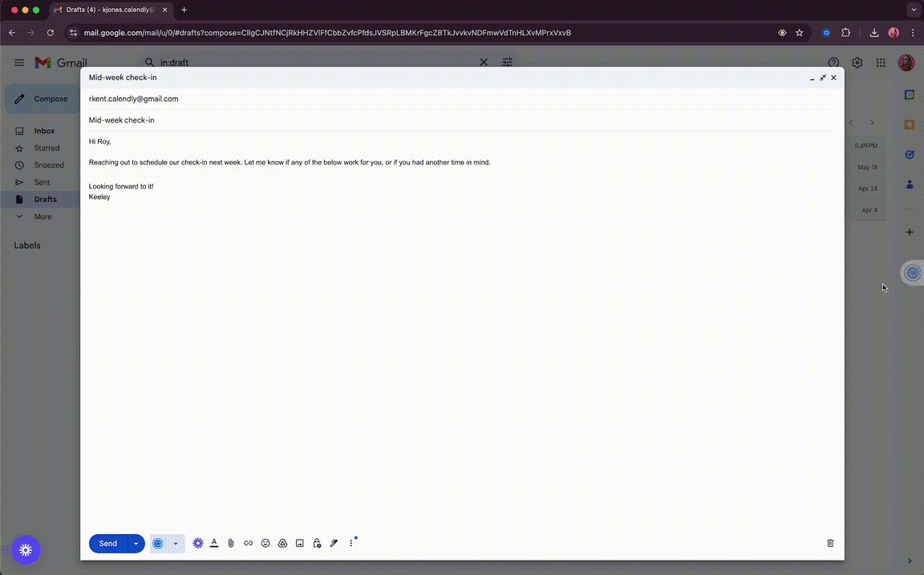
Task: Expand the More label in the sidebar
Action: (42, 216)
